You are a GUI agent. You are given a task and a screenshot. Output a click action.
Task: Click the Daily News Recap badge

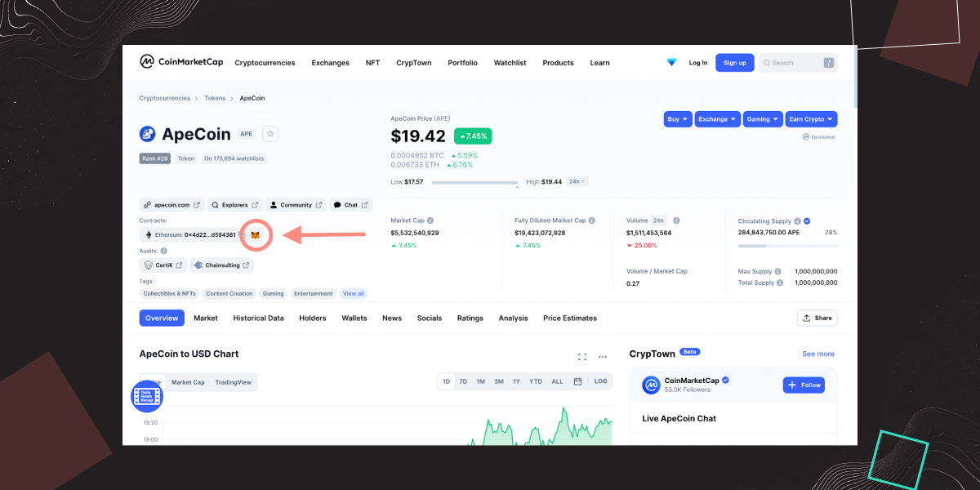click(147, 396)
